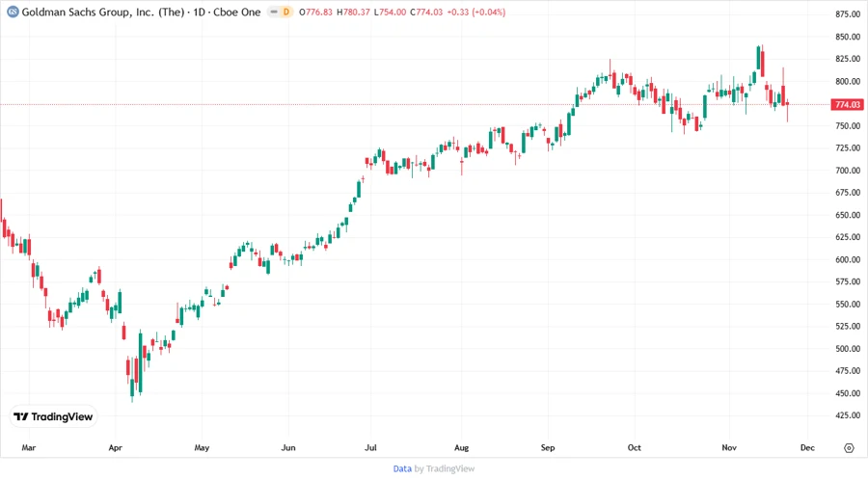
Task: Click the high value H780.37
Action: pyautogui.click(x=353, y=12)
